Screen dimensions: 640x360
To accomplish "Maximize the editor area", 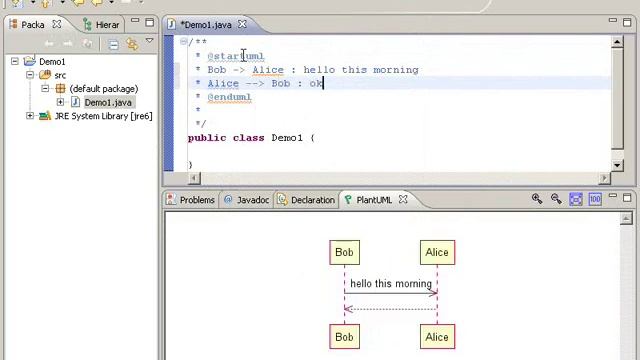I will pyautogui.click(x=627, y=22).
